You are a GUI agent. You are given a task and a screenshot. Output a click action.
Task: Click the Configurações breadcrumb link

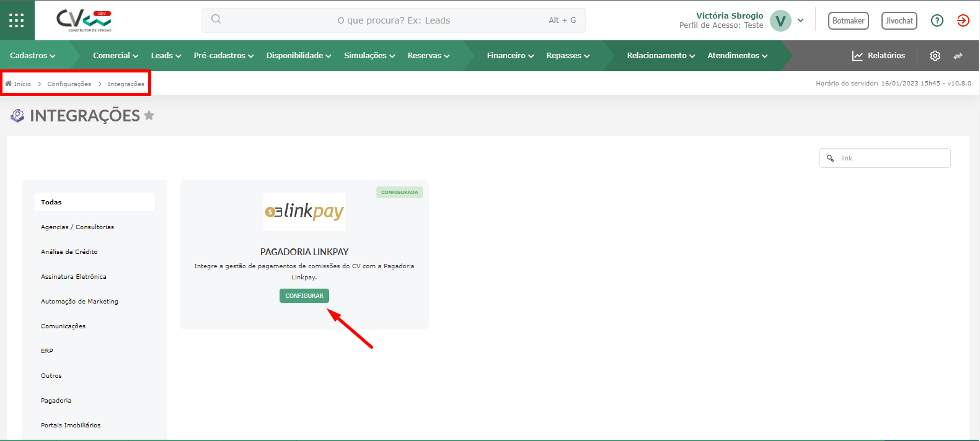[x=69, y=84]
